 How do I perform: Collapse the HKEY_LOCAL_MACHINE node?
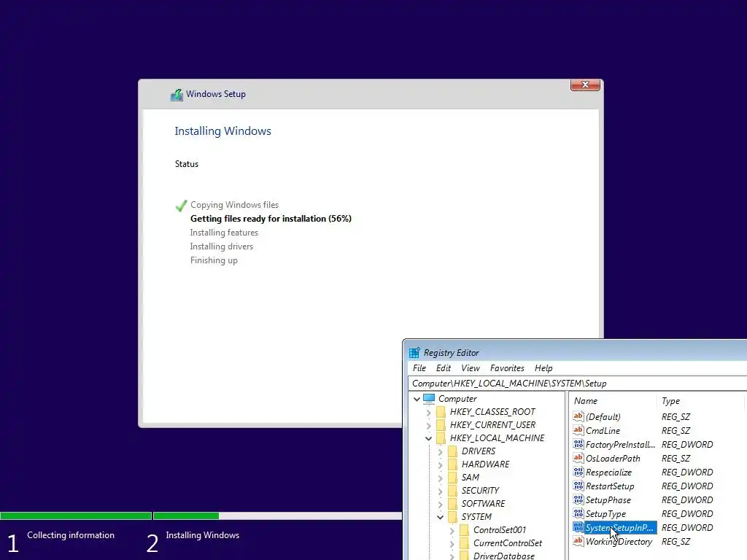click(x=428, y=438)
